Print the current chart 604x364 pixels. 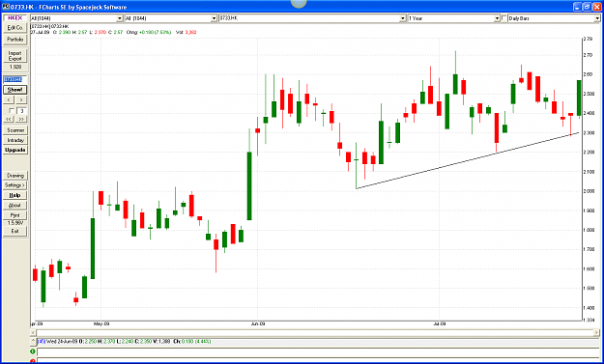pos(15,215)
